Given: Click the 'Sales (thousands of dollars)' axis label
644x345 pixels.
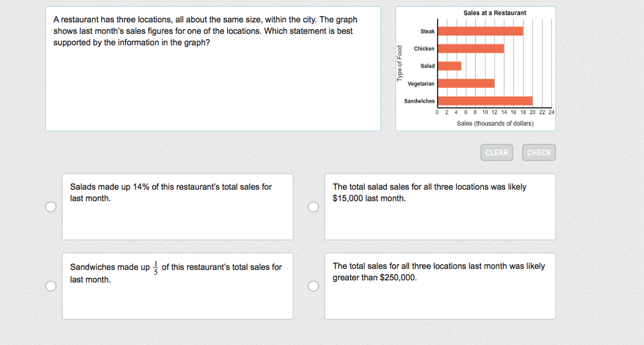Looking at the screenshot, I should pyautogui.click(x=495, y=123).
